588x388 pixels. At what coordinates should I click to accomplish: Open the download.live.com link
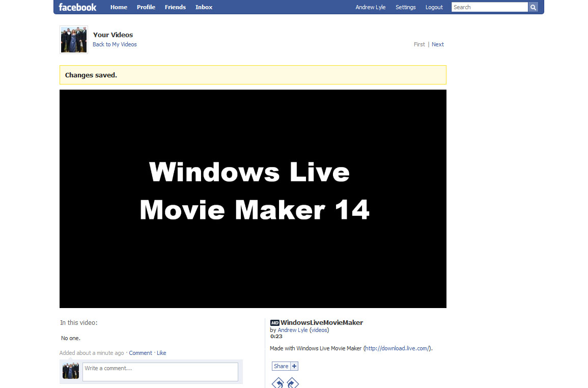pos(397,348)
